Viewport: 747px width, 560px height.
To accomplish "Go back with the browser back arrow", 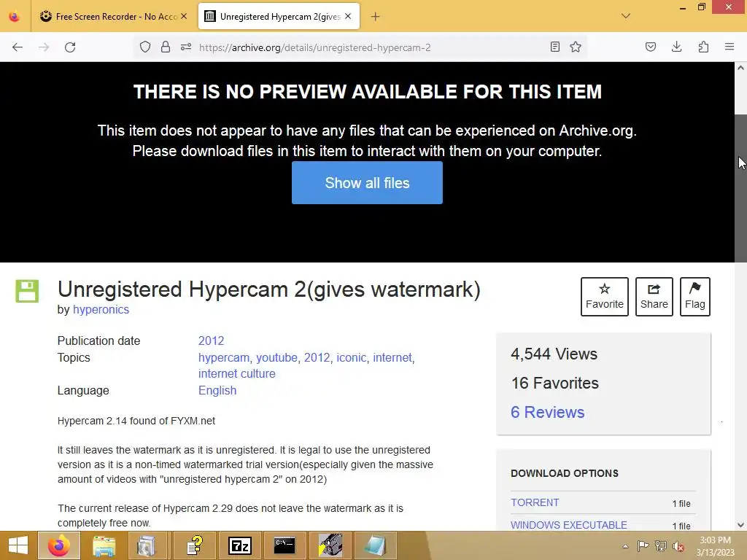I will [18, 47].
